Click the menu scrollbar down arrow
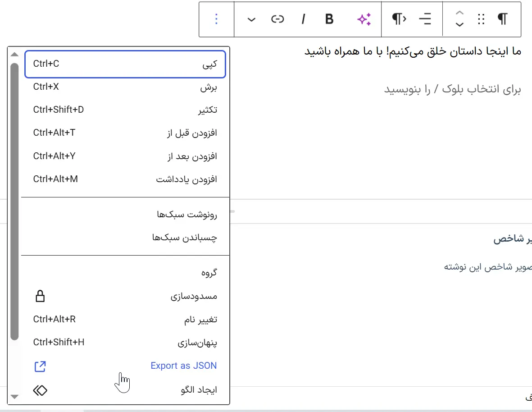The width and height of the screenshot is (532, 412). click(x=14, y=397)
